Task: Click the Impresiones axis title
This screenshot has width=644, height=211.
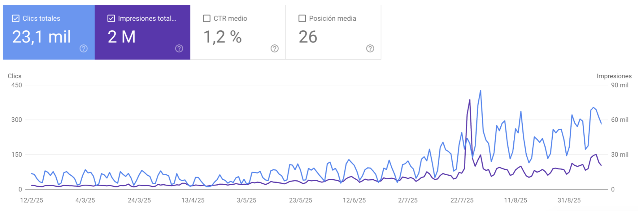Action: tap(614, 76)
